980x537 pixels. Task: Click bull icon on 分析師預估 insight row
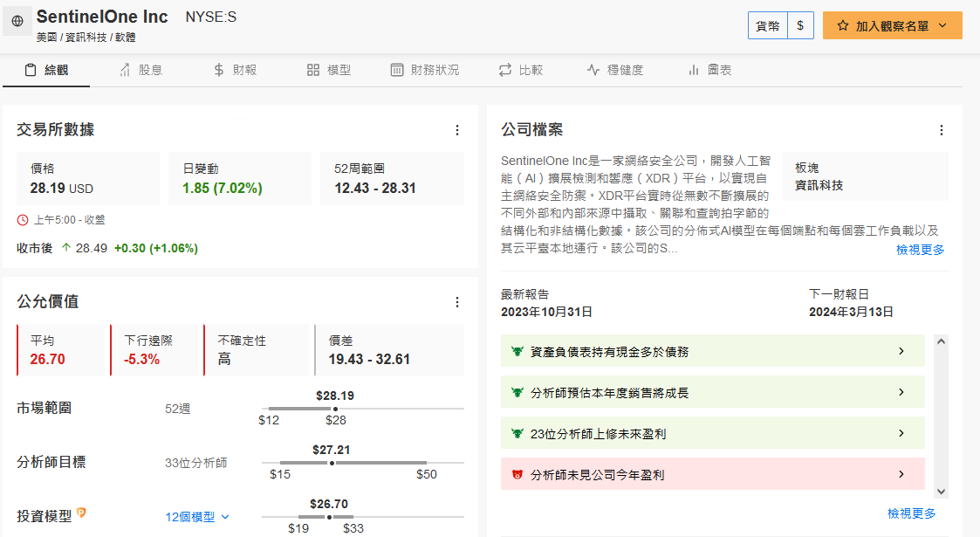517,392
